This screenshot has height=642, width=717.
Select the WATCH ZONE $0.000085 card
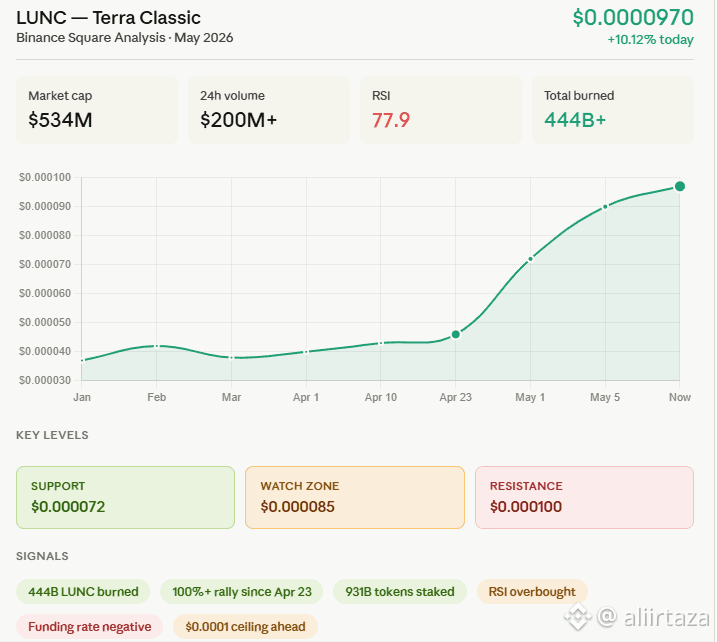click(x=355, y=498)
